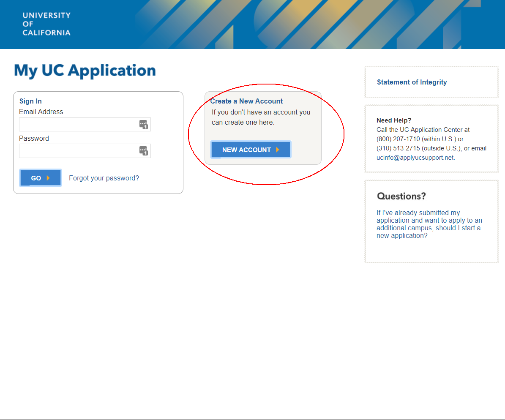The width and height of the screenshot is (505, 420).
Task: Click the NEW ACCOUNT button
Action: coord(251,149)
